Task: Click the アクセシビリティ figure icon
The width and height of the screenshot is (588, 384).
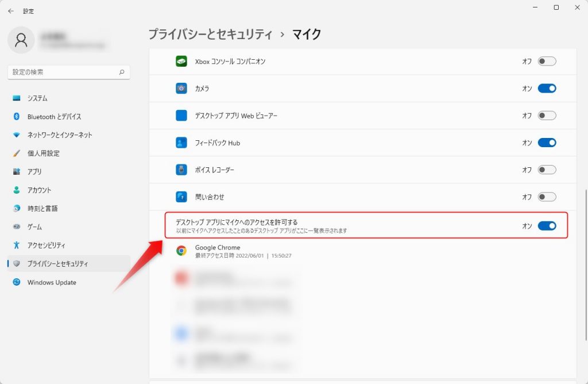Action: pyautogui.click(x=17, y=245)
